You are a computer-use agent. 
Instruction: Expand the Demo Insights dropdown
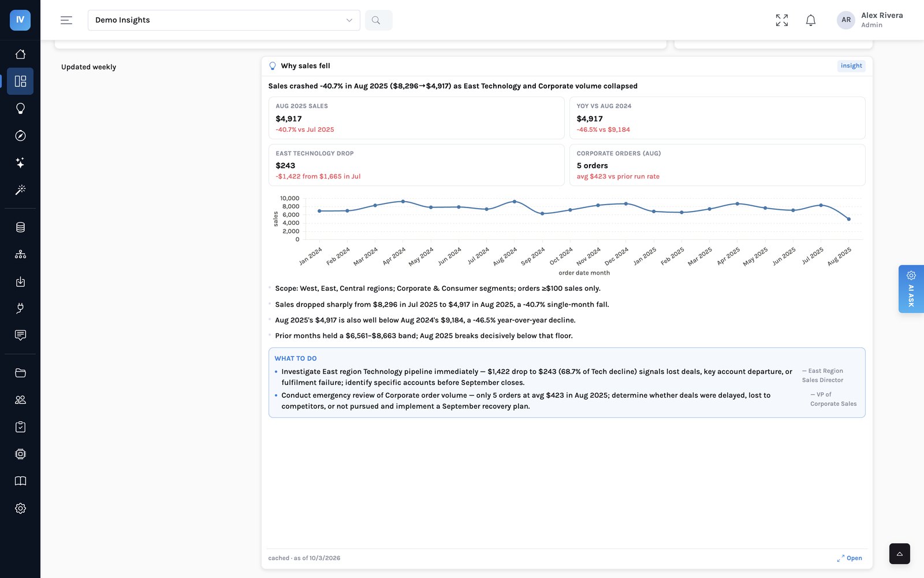point(224,20)
